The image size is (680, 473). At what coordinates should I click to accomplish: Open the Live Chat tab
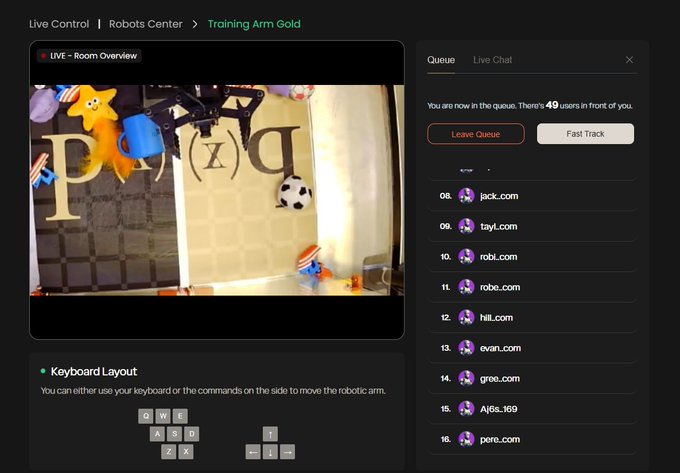(x=493, y=60)
